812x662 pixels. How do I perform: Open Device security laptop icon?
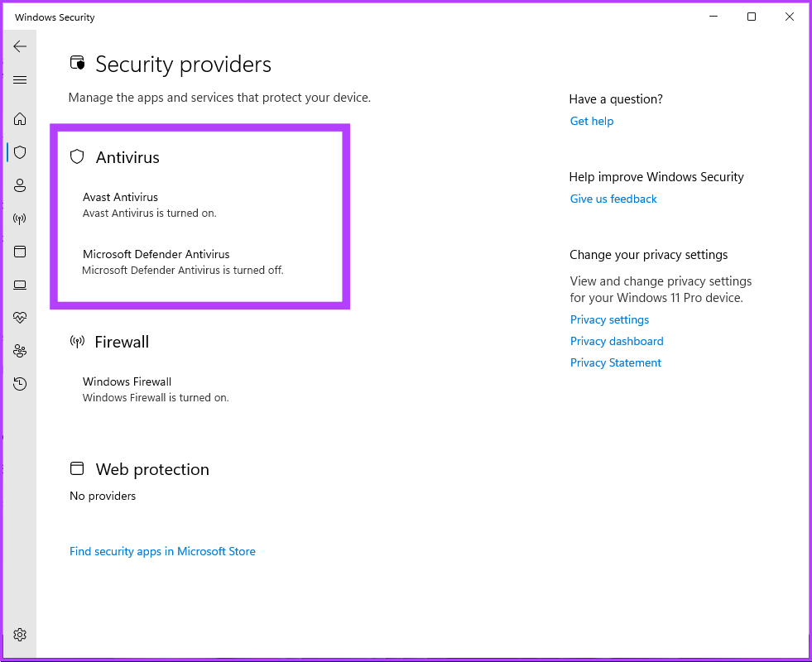coord(20,285)
